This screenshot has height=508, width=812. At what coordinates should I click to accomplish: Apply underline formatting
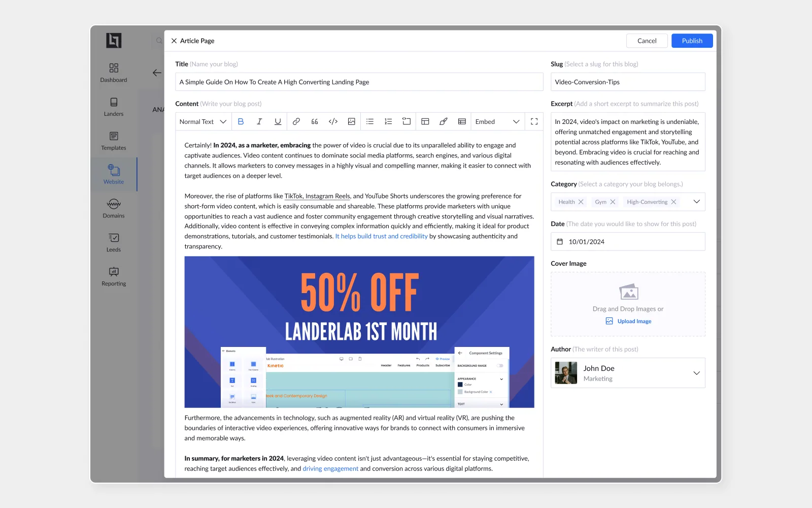278,121
